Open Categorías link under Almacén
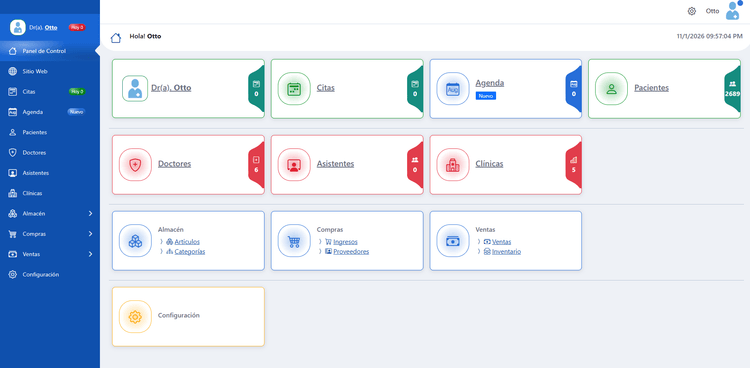The width and height of the screenshot is (750, 368). [x=190, y=251]
